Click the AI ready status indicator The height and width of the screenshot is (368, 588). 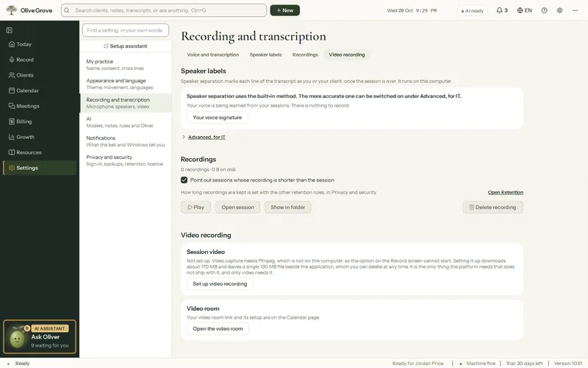click(472, 10)
